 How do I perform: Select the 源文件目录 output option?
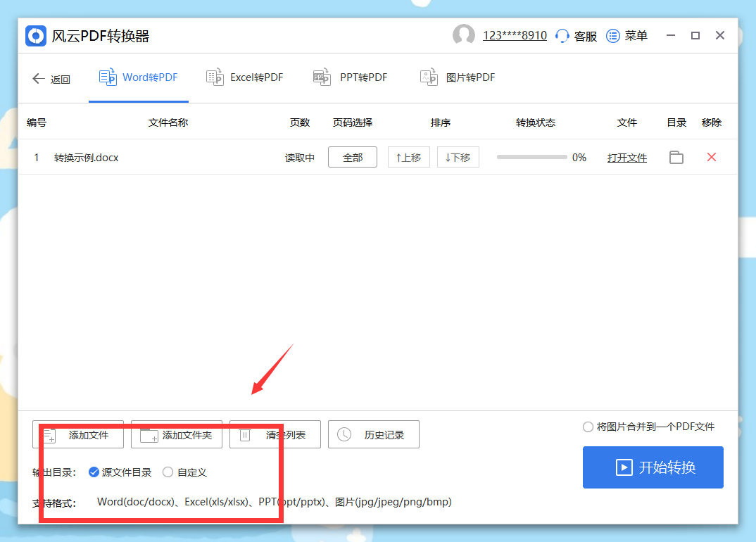(x=120, y=472)
